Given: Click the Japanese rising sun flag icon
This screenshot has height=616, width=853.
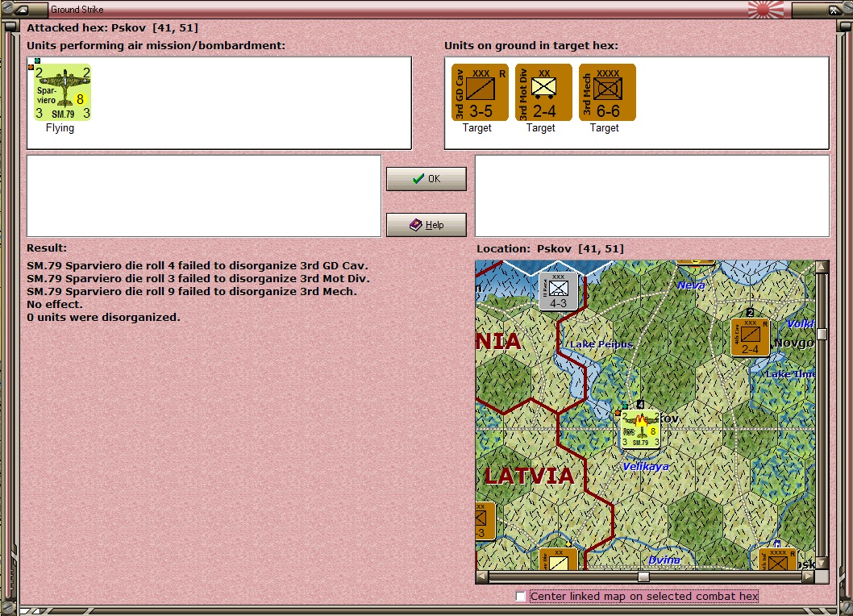Looking at the screenshot, I should [x=766, y=9].
